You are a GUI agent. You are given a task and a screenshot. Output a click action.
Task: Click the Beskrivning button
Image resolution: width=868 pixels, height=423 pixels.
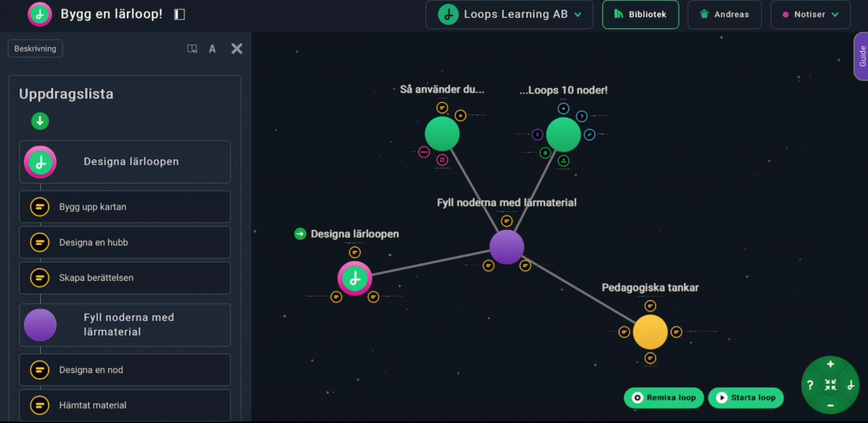click(35, 48)
